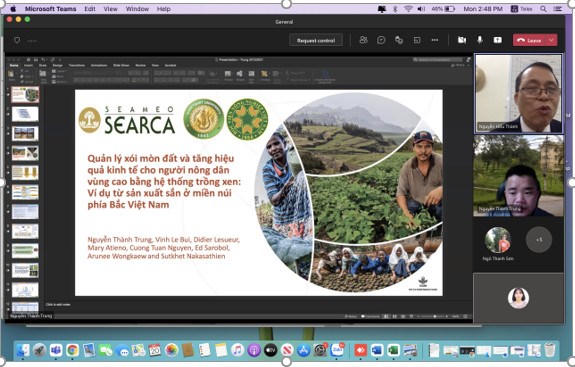Open the View menu in the menu bar
The image size is (575, 367).
[x=110, y=9]
